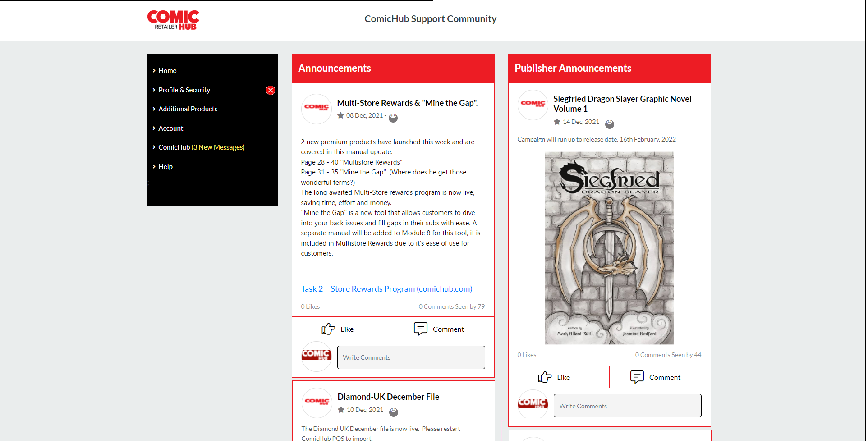Viewport: 868px width, 448px height.
Task: Click "0 Likes" under Siegfried post
Action: tap(527, 355)
